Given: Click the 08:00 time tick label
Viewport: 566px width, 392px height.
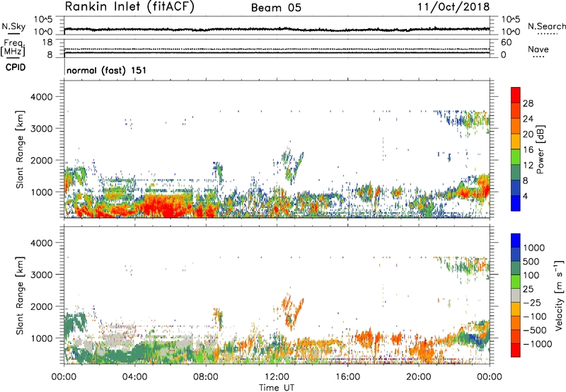Looking at the screenshot, I should (x=206, y=377).
